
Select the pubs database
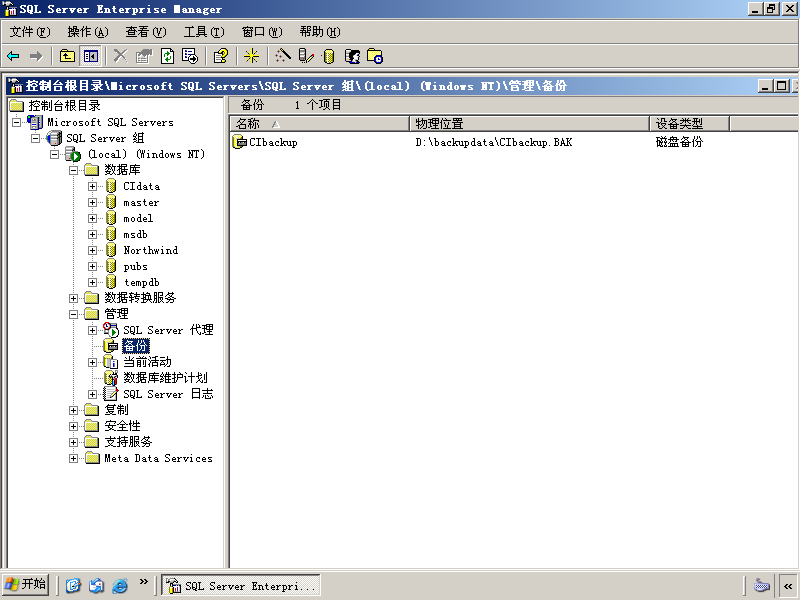[x=135, y=266]
